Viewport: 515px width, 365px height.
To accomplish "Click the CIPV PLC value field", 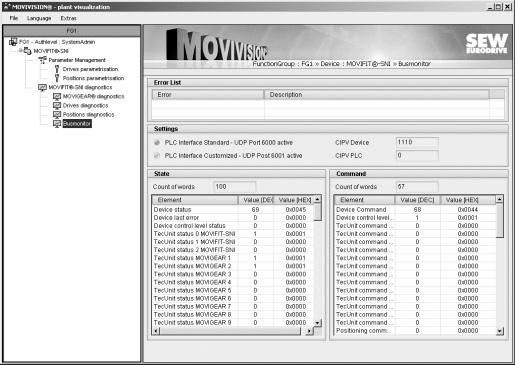I will 417,155.
